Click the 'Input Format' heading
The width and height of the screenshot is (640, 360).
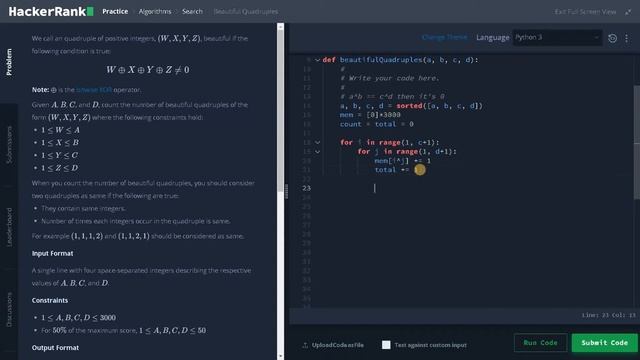[x=53, y=253]
